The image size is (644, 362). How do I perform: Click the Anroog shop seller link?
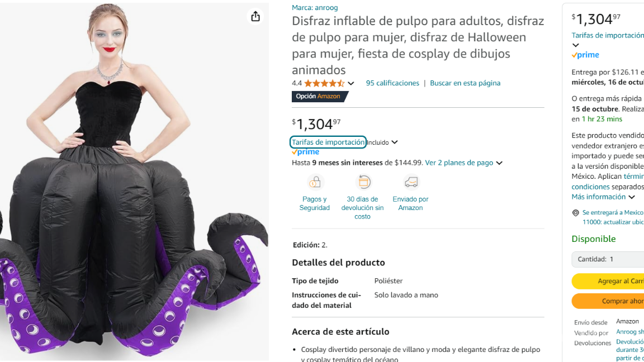[629, 331]
